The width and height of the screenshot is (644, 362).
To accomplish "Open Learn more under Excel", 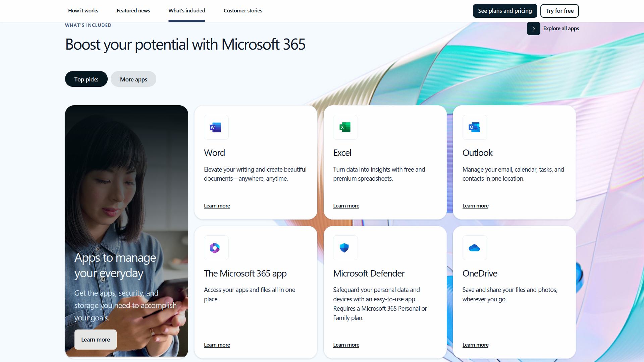I will [x=346, y=206].
